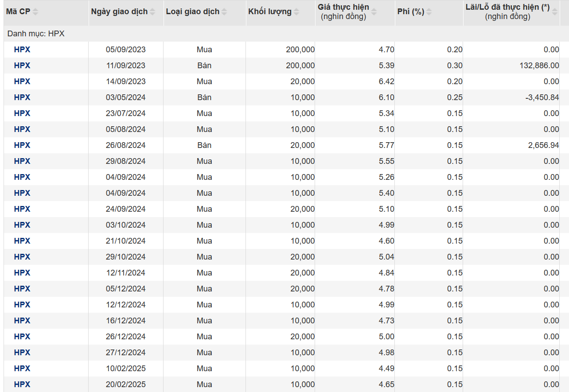Image resolution: width=569 pixels, height=392 pixels.
Task: Select the date 11/09/2023
Action: click(x=126, y=66)
